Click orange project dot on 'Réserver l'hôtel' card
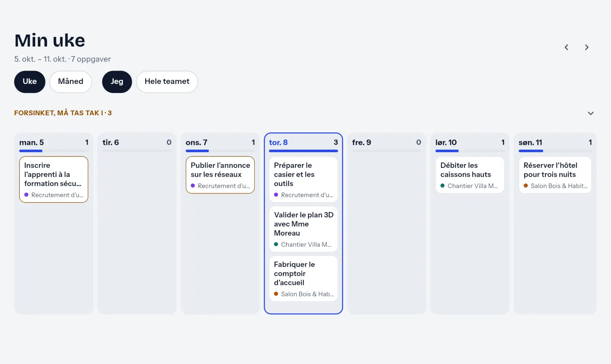This screenshot has height=364, width=611. (526, 186)
